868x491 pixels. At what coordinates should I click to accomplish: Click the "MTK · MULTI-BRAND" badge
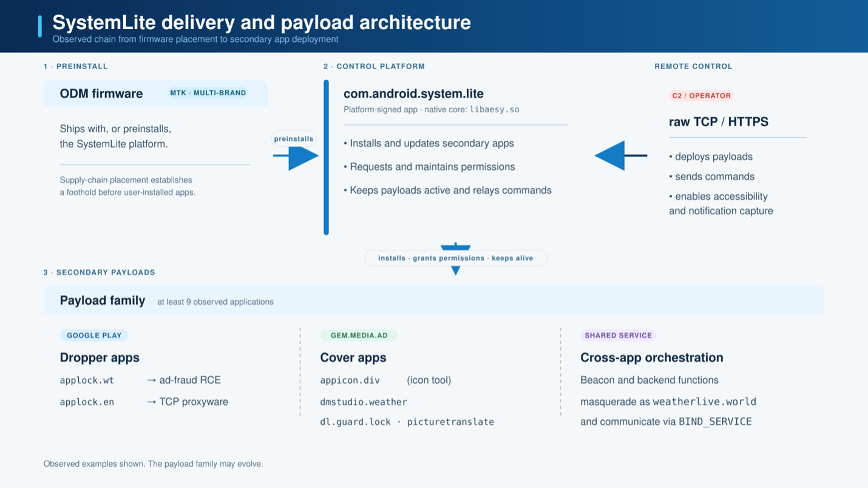coord(208,93)
